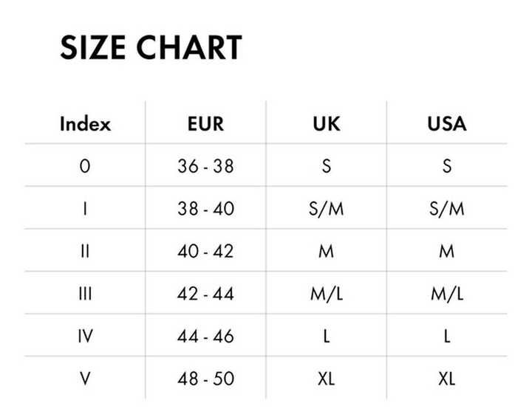This screenshot has height=420, width=532.
Task: Click the EUR 42 - 44 cell
Action: tap(205, 294)
